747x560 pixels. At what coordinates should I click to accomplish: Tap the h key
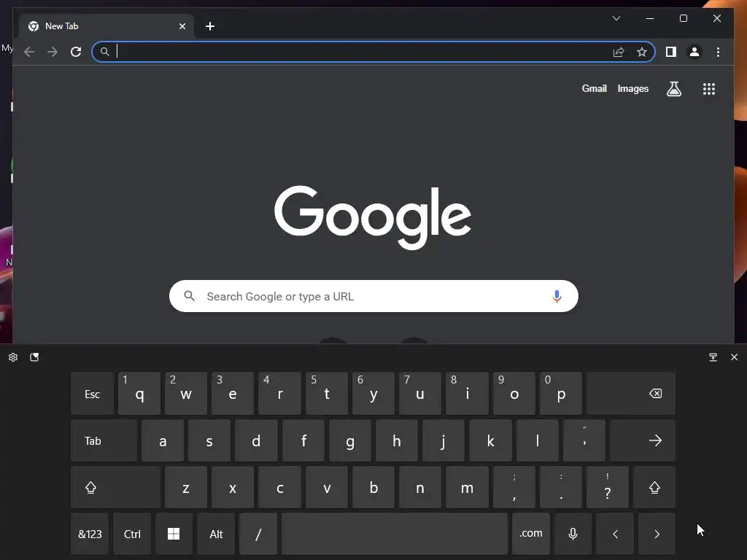[396, 440]
